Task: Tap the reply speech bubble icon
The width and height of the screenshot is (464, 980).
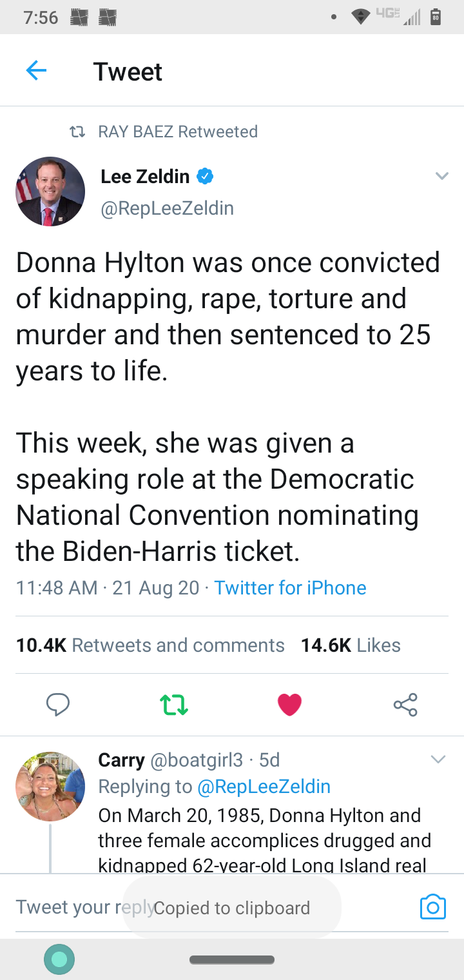Action: click(x=58, y=705)
